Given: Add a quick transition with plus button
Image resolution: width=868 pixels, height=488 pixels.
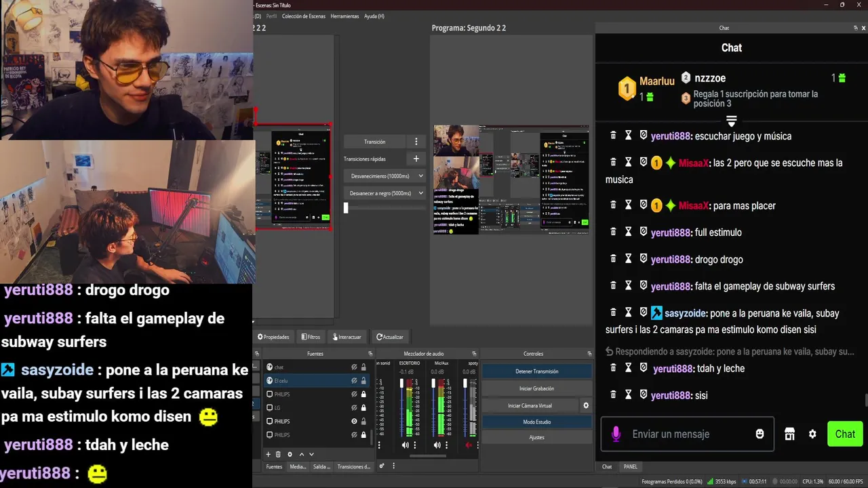Looking at the screenshot, I should [416, 159].
